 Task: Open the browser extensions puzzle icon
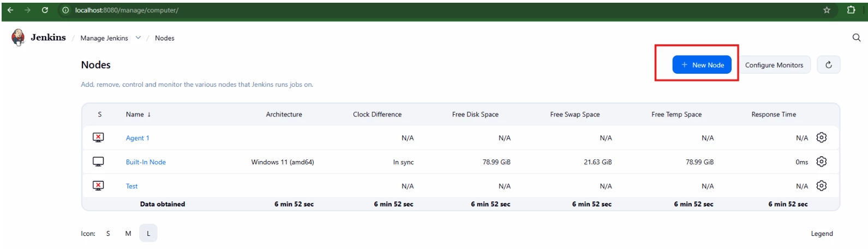[851, 10]
